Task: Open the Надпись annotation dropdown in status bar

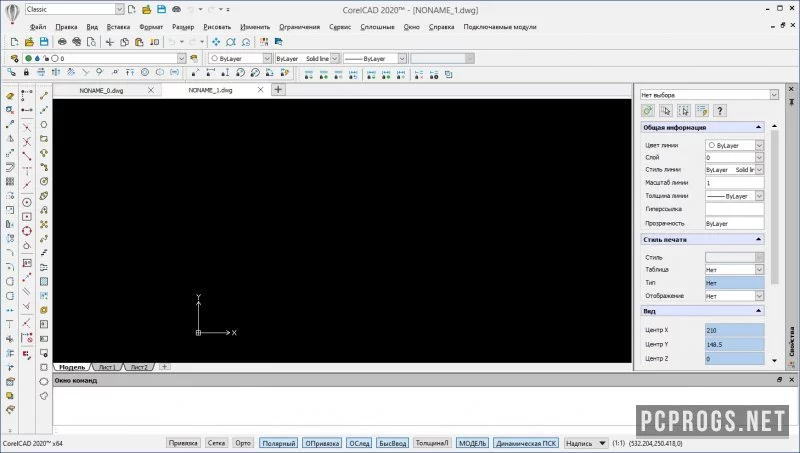Action: click(586, 443)
